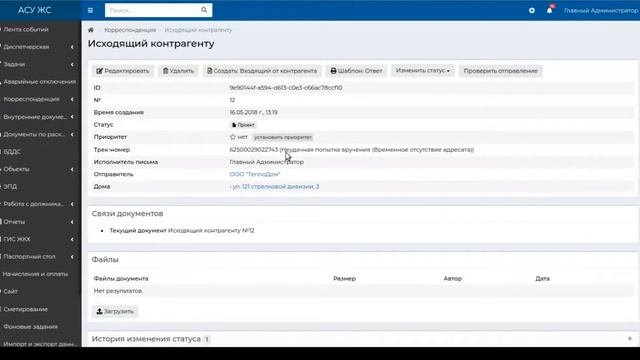640x360 pixels.
Task: Click the document ID value text
Action: (x=286, y=88)
